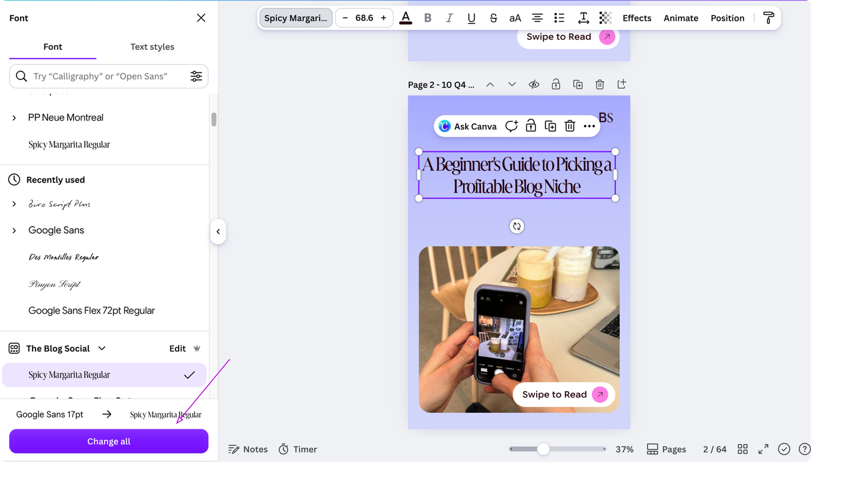854x504 pixels.
Task: Edit The Blog Social brand fonts
Action: click(177, 348)
